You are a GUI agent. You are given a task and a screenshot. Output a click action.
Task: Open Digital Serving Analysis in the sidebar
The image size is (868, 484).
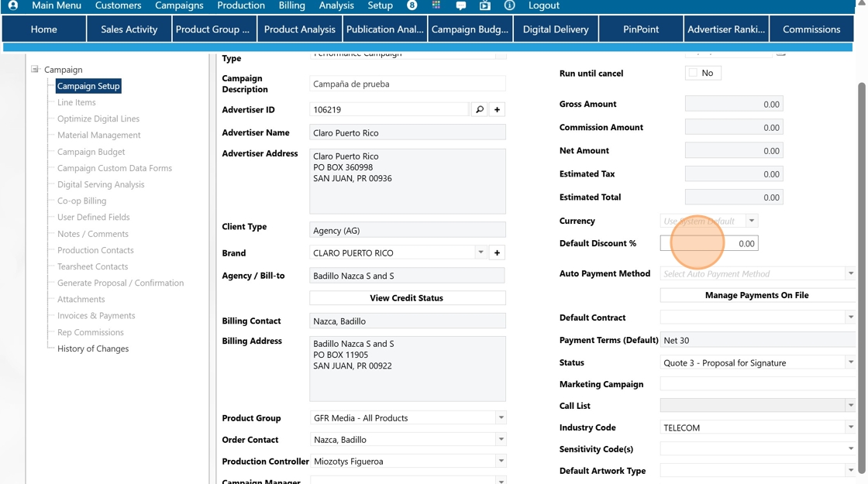[x=101, y=184]
